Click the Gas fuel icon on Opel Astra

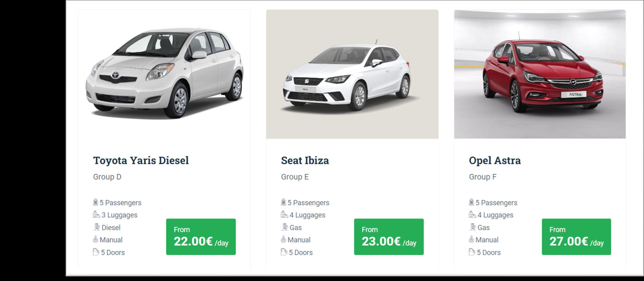point(472,227)
